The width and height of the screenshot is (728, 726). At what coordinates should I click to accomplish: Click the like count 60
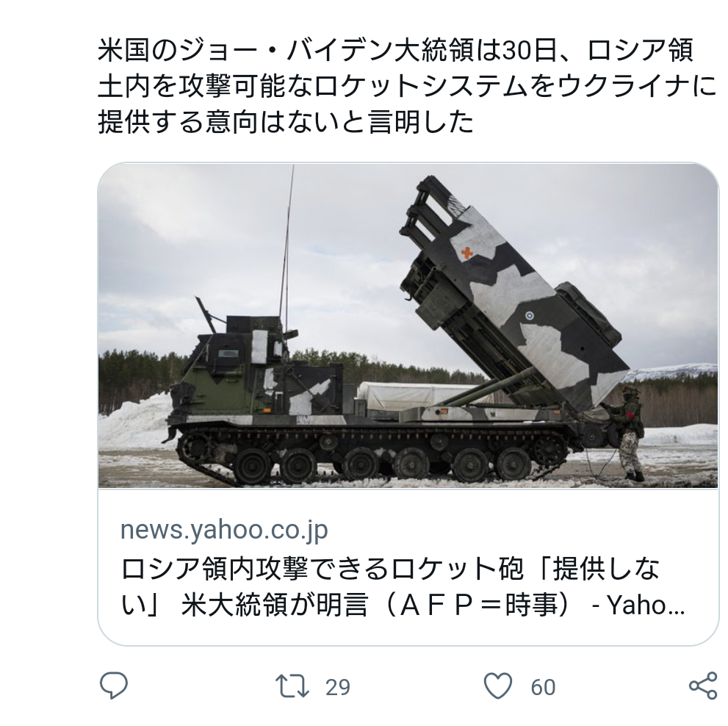tap(543, 688)
